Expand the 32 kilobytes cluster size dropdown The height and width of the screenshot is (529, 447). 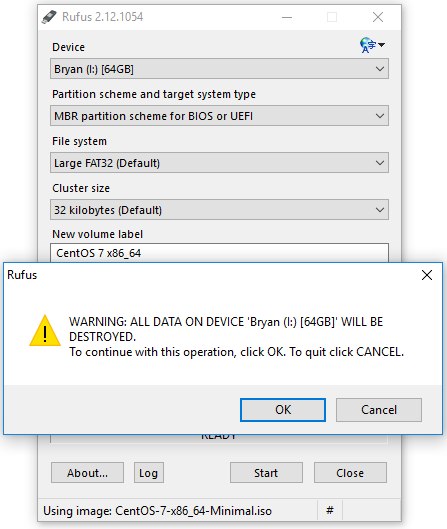click(x=219, y=210)
